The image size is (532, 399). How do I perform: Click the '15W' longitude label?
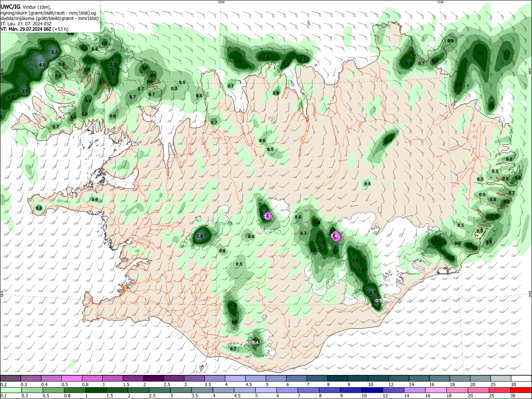point(440,2)
